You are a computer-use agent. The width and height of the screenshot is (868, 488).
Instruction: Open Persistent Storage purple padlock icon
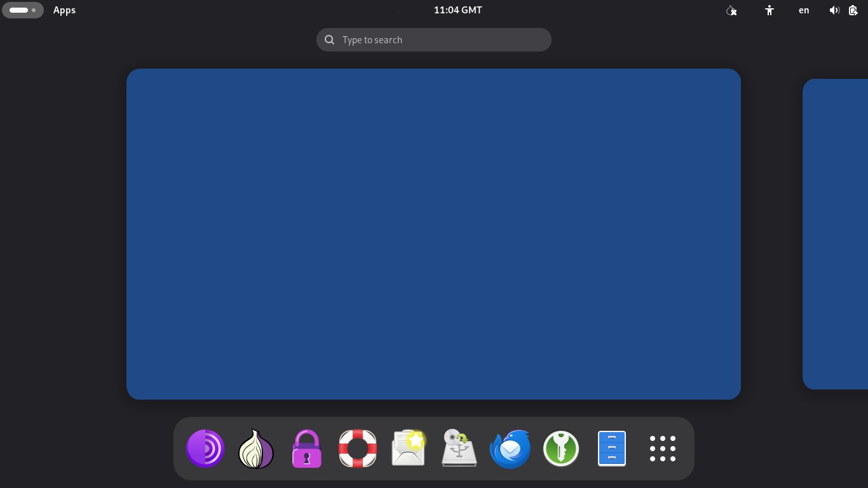pyautogui.click(x=307, y=449)
